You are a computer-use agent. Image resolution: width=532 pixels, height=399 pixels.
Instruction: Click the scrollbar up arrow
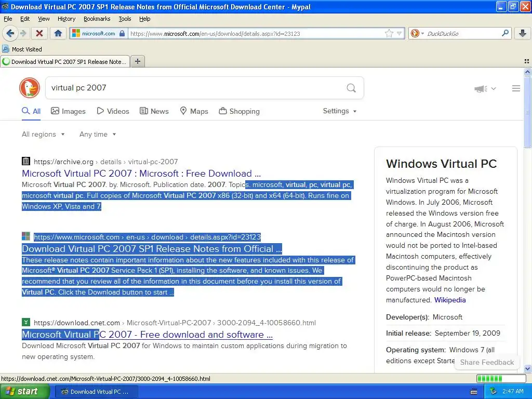tap(527, 72)
